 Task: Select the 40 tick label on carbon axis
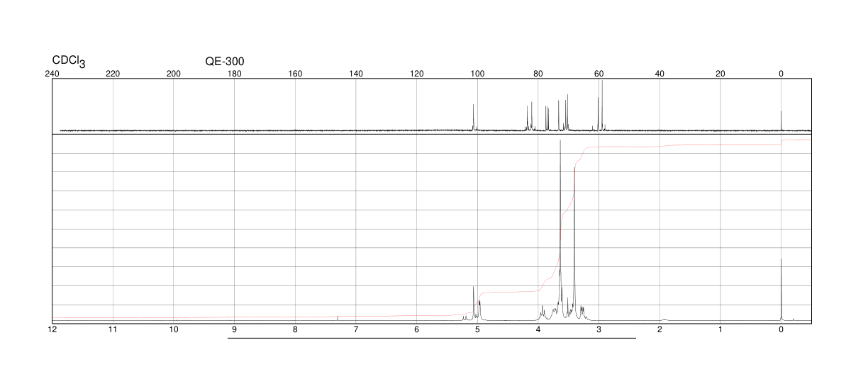click(660, 74)
